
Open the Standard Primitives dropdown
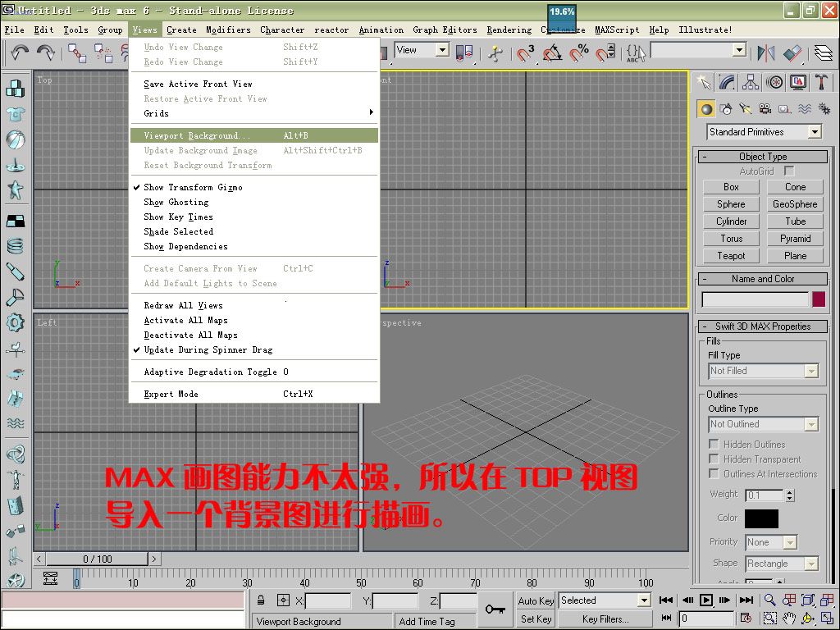765,132
